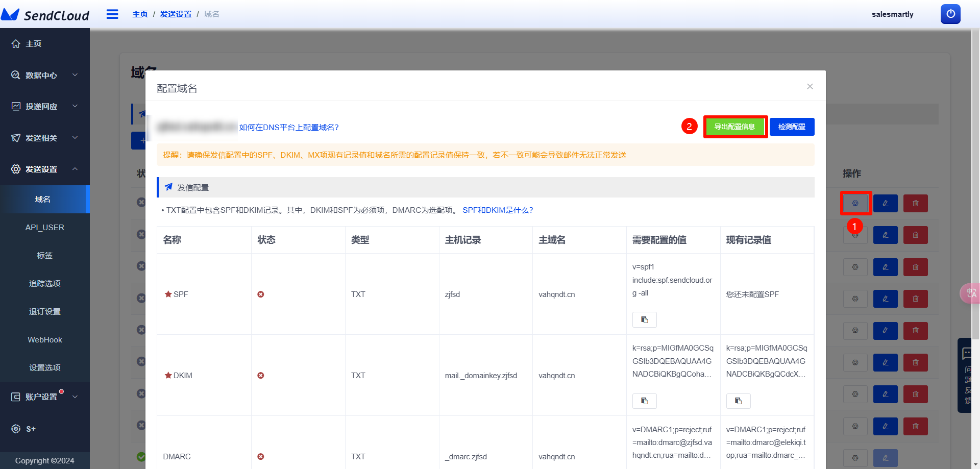Copy the DKIM existing record value
980x469 pixels.
click(738, 401)
